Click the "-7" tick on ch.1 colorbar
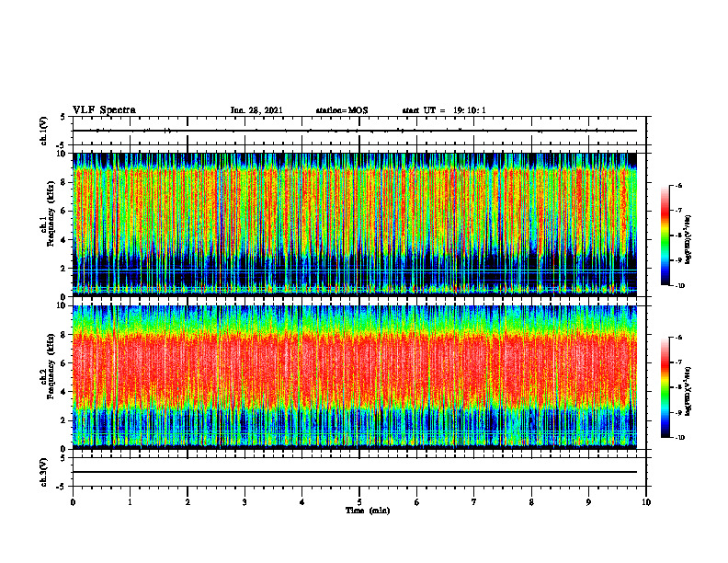728x563 pixels. (x=679, y=211)
